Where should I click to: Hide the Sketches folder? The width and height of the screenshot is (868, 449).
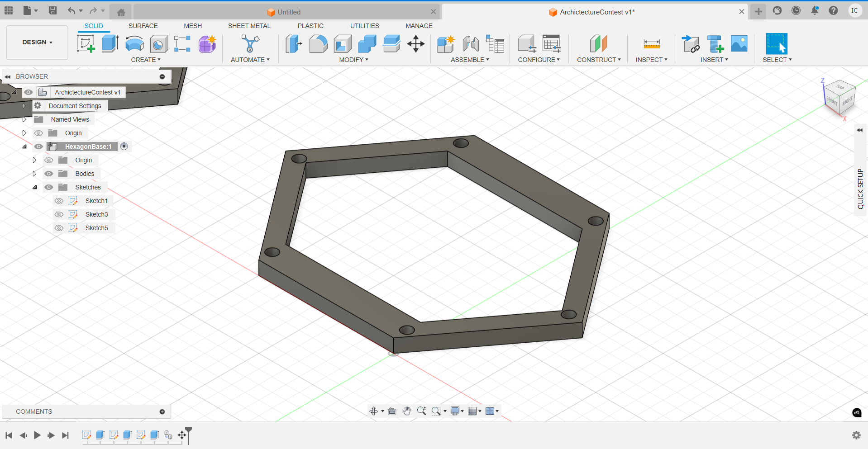49,187
